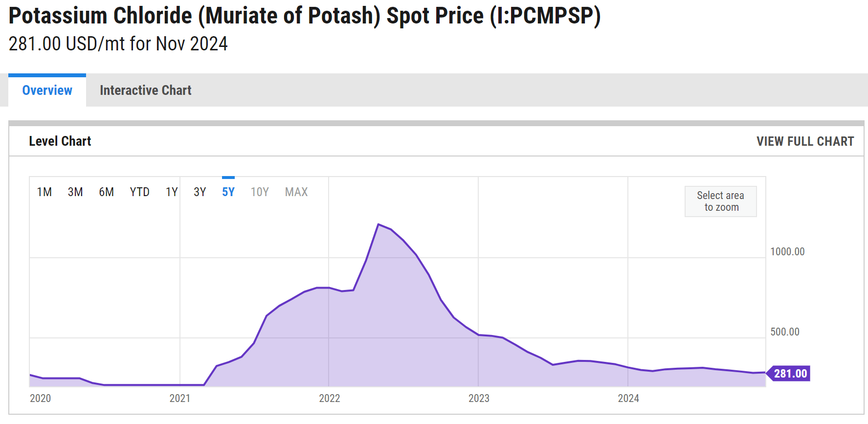Click the 500.00 axis label
The width and height of the screenshot is (868, 424).
tap(784, 331)
